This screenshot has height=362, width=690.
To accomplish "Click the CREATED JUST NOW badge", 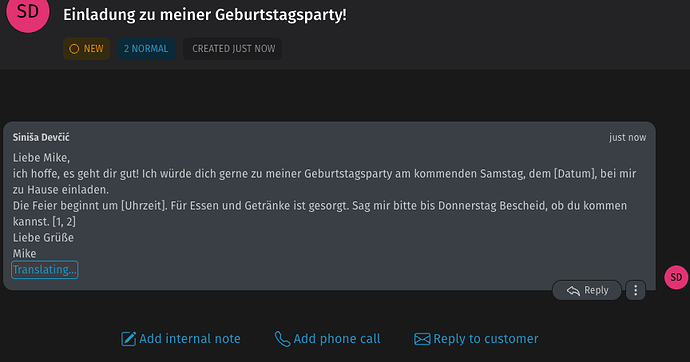I will 232,49.
